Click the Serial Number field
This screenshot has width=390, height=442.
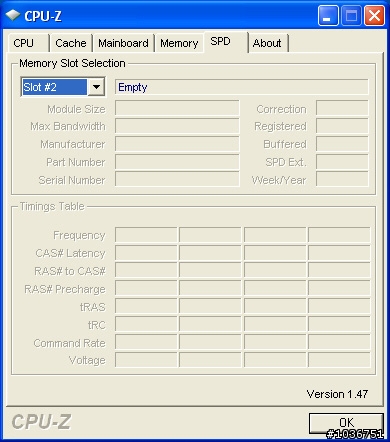point(177,179)
